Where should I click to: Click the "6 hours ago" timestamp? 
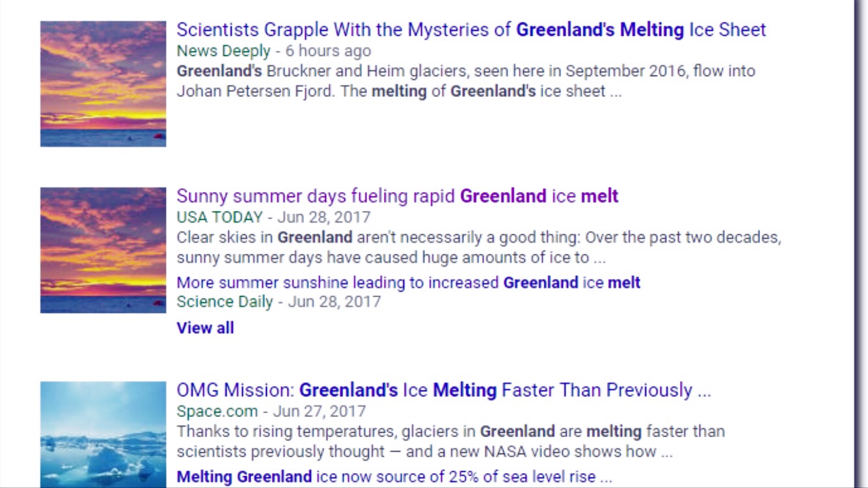(328, 51)
